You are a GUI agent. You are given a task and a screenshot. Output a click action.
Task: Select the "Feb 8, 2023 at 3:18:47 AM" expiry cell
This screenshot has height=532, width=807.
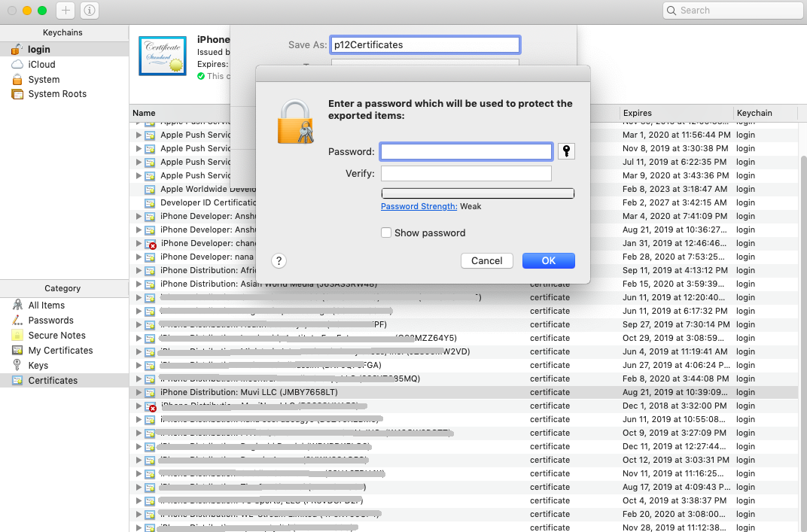pyautogui.click(x=675, y=190)
